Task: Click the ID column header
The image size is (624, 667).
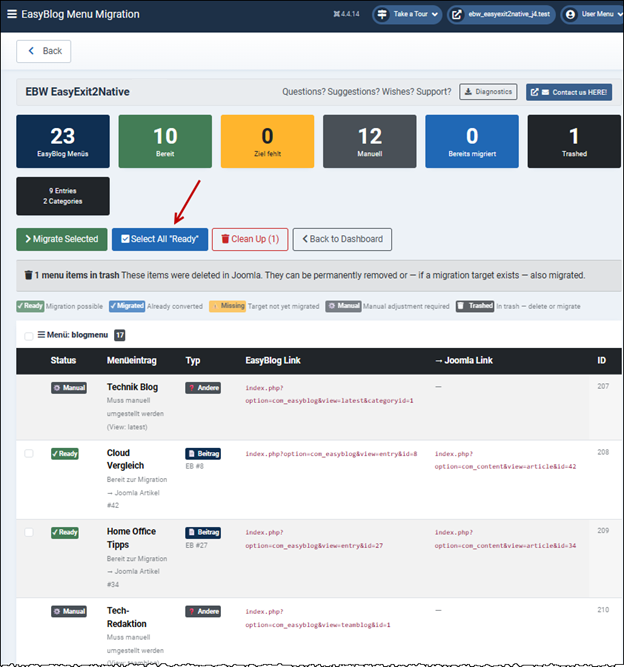Action: click(x=601, y=361)
